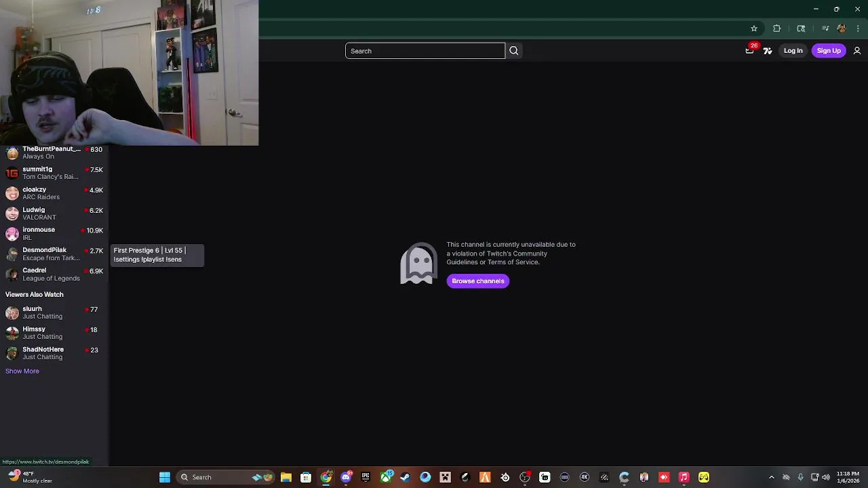Open Xbox app from the taskbar
Screen dimensions: 868x488
tap(386, 477)
